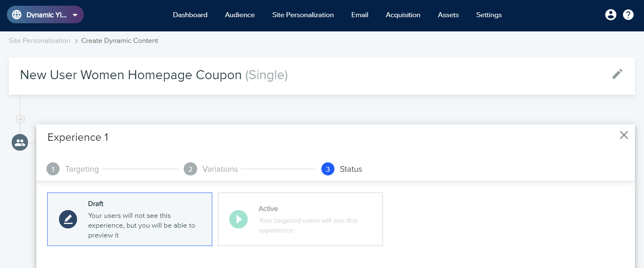Open the Dashboard menu

click(190, 15)
